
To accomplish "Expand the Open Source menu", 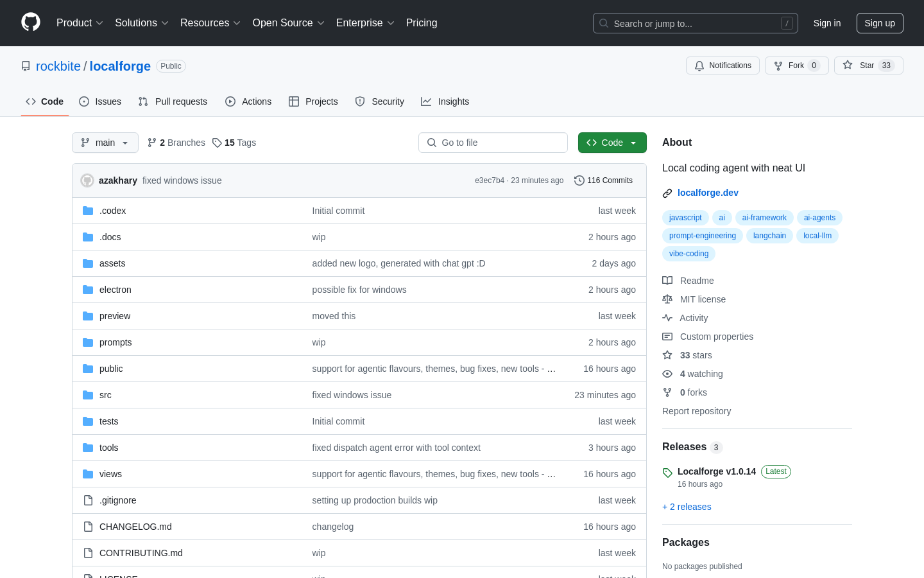I will tap(289, 22).
